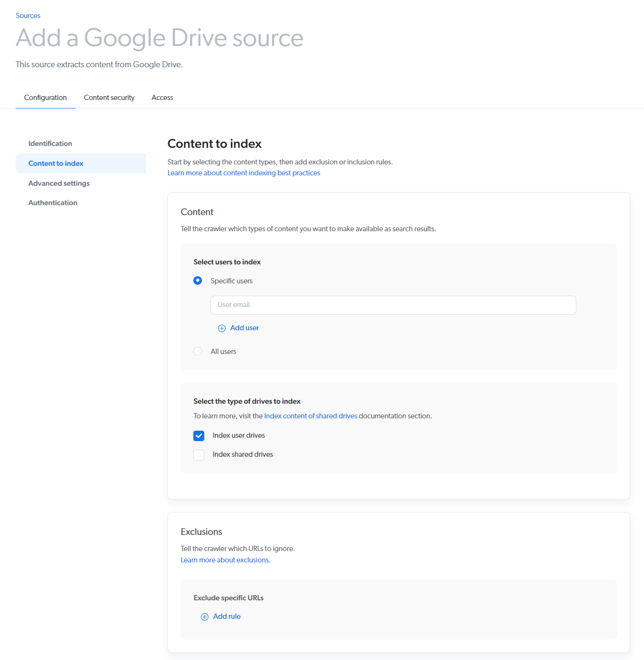This screenshot has width=644, height=660.
Task: Open content indexing best practices link
Action: pyautogui.click(x=244, y=173)
